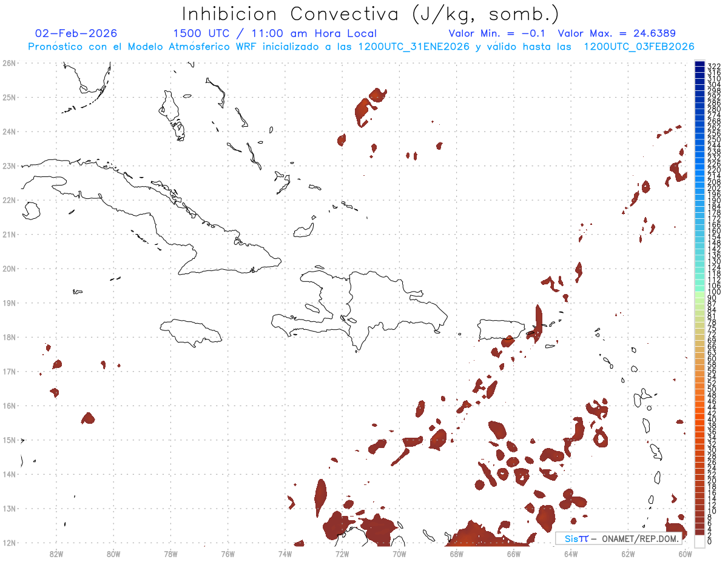Click the 74W longitude label
The width and height of the screenshot is (728, 562).
pyautogui.click(x=285, y=554)
